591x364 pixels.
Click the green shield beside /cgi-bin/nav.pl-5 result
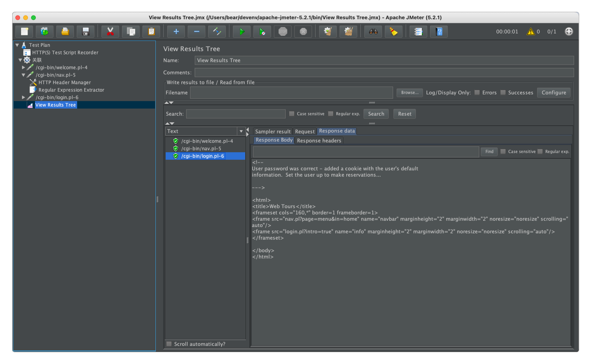pyautogui.click(x=176, y=148)
